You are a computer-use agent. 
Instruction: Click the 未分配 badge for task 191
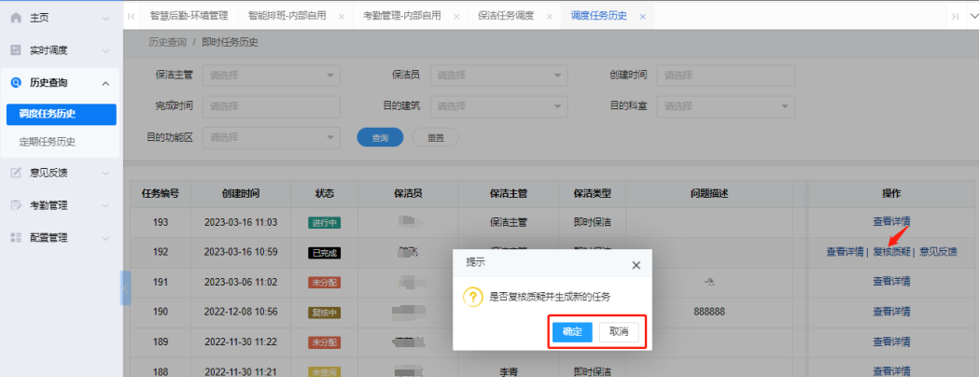pos(325,283)
